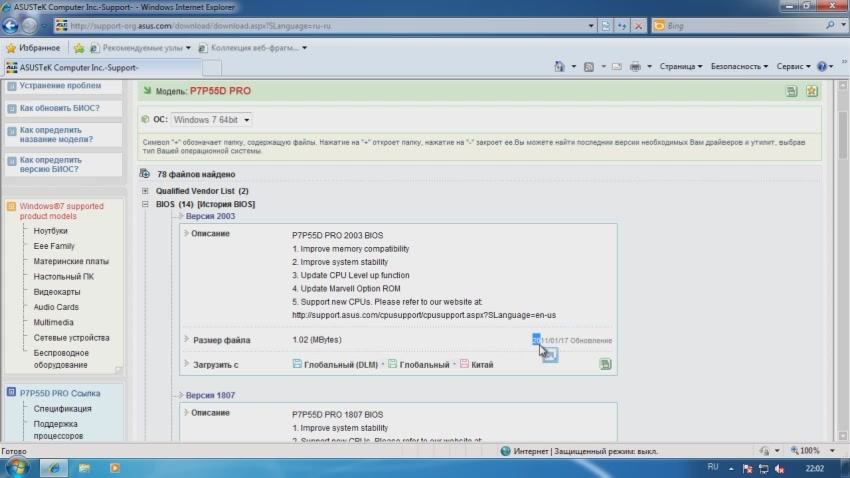Click the red Китай download disk icon
850x478 pixels.
pos(464,364)
